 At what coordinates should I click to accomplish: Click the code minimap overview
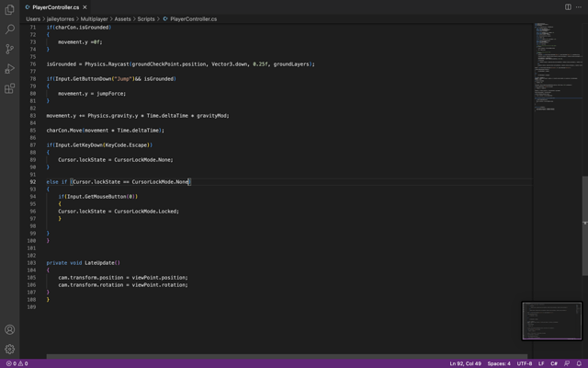coord(558,67)
